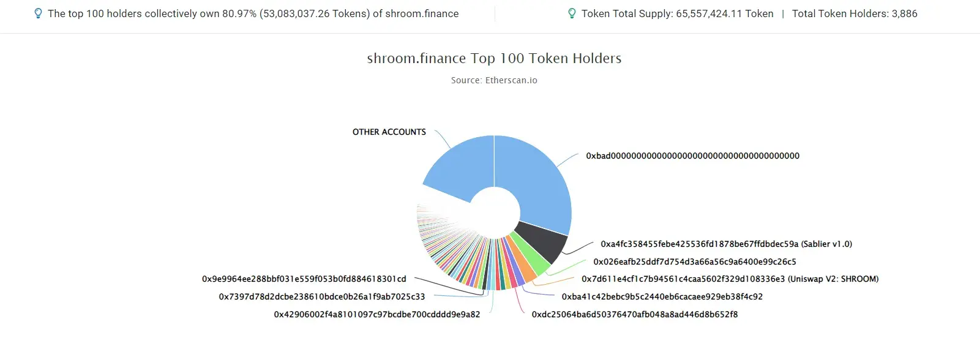Click the Total Token Holders: 3,886 text
This screenshot has height=346, width=980.
855,13
